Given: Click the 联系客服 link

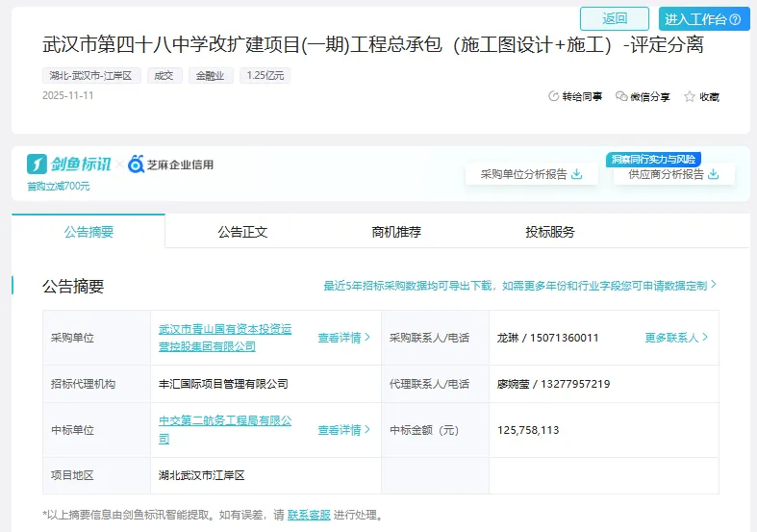Looking at the screenshot, I should pyautogui.click(x=309, y=515).
